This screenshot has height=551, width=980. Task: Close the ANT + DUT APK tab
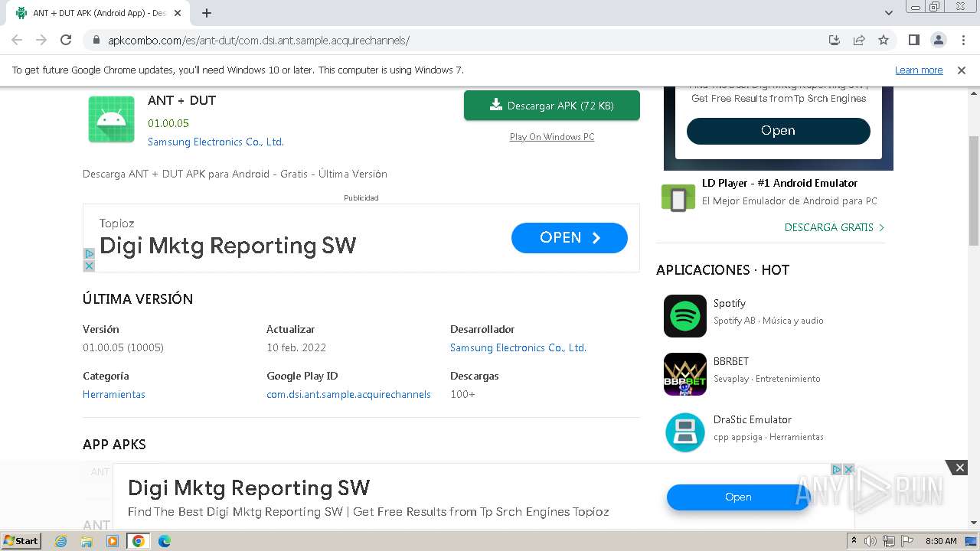click(x=178, y=13)
